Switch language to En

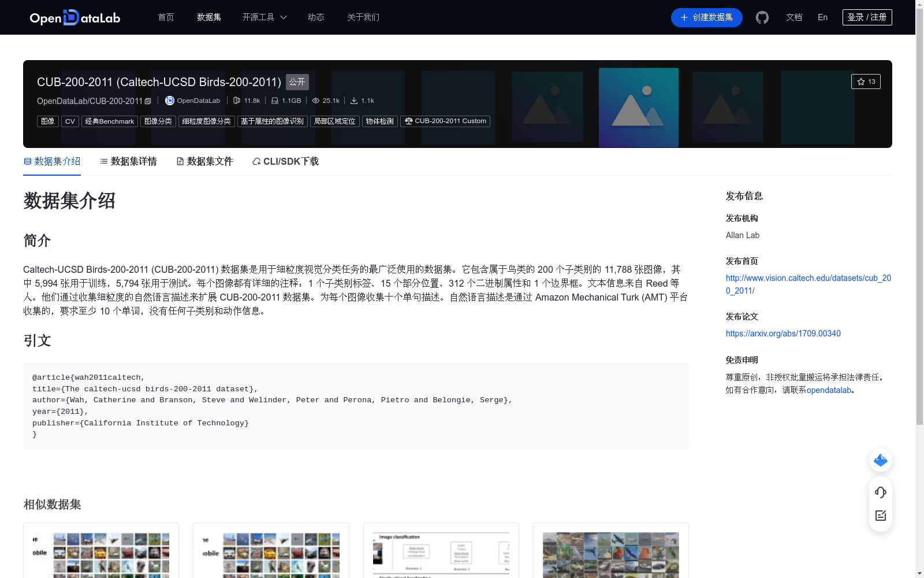(x=823, y=17)
